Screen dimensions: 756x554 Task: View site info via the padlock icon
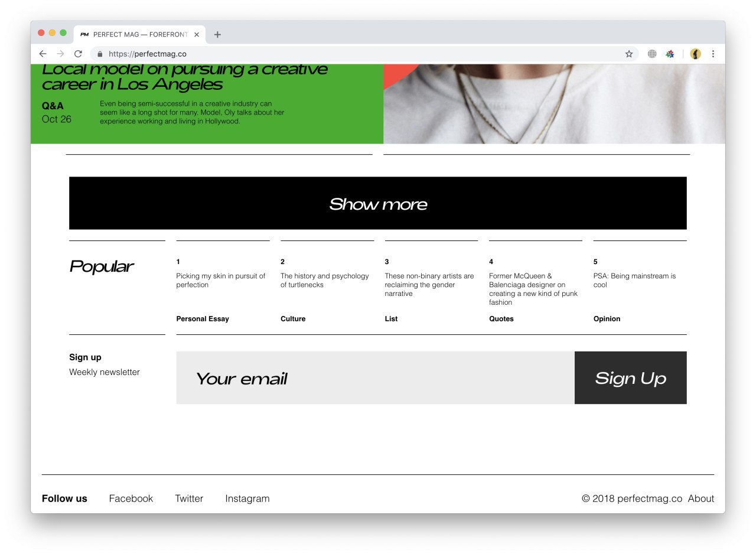click(x=100, y=54)
